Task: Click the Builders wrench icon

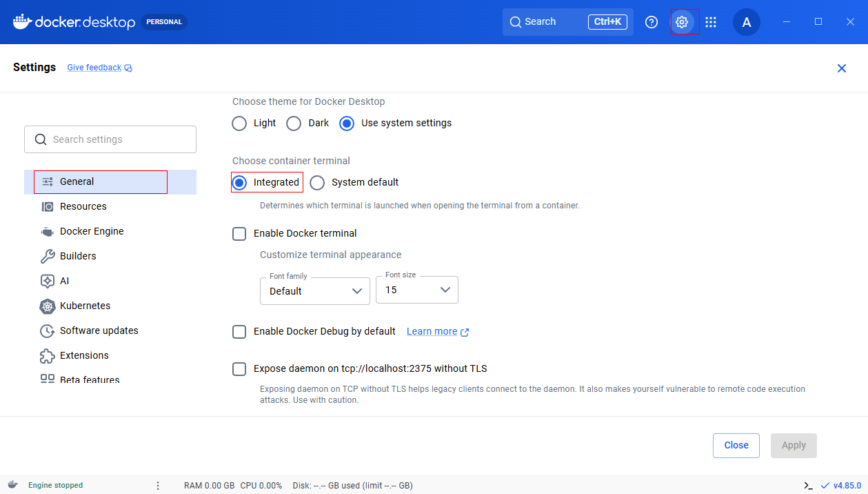Action: tap(48, 256)
